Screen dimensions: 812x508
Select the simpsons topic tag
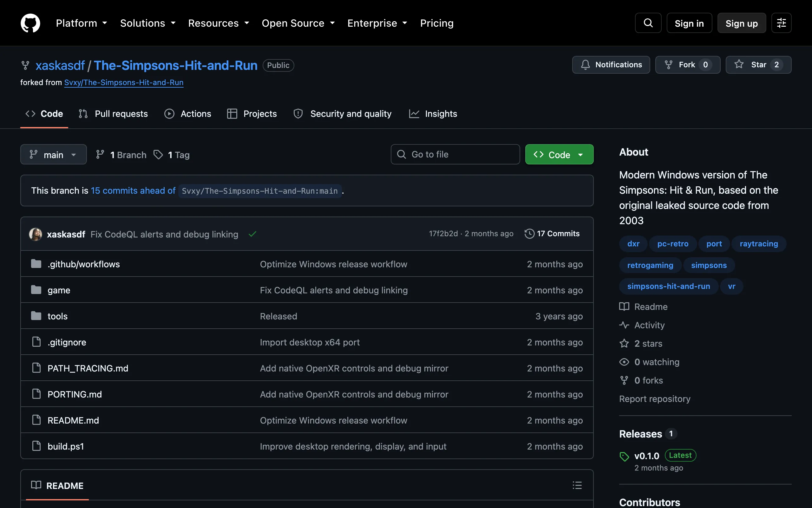[x=709, y=265]
